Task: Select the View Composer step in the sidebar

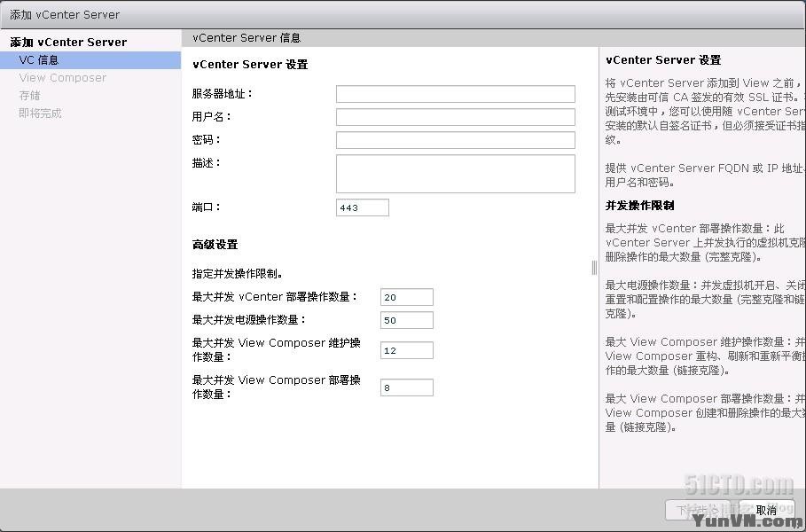Action: click(x=62, y=78)
